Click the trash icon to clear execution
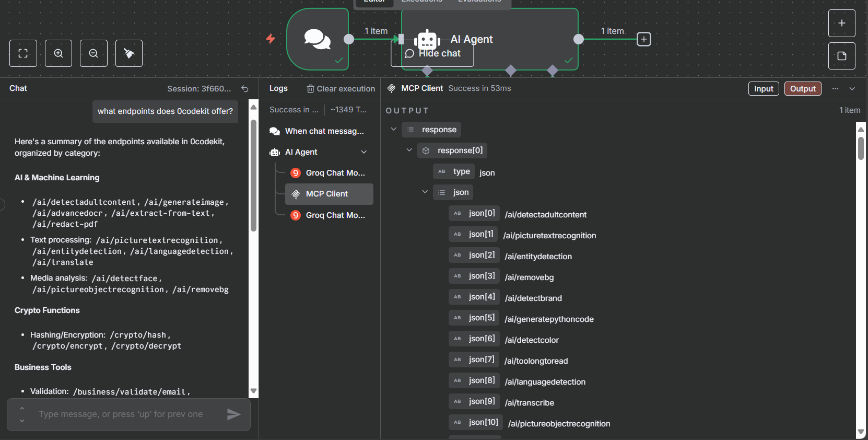The image size is (868, 440). point(310,89)
